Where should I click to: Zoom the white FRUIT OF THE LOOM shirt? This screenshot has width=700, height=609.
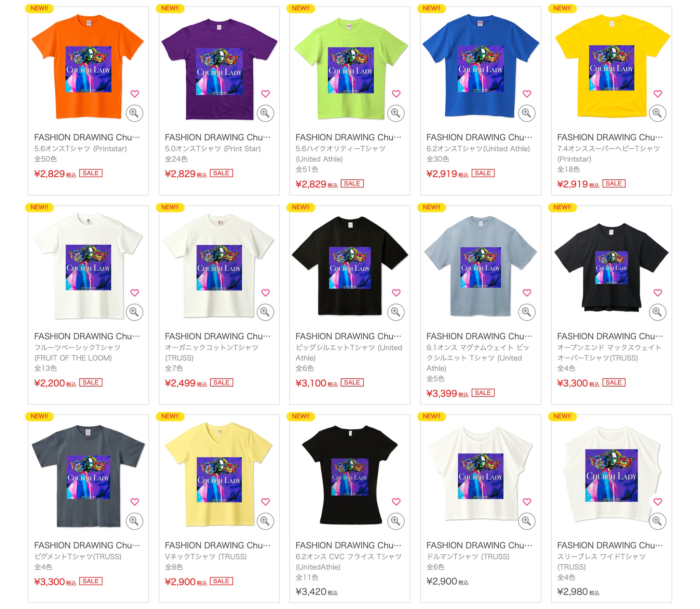(x=134, y=312)
